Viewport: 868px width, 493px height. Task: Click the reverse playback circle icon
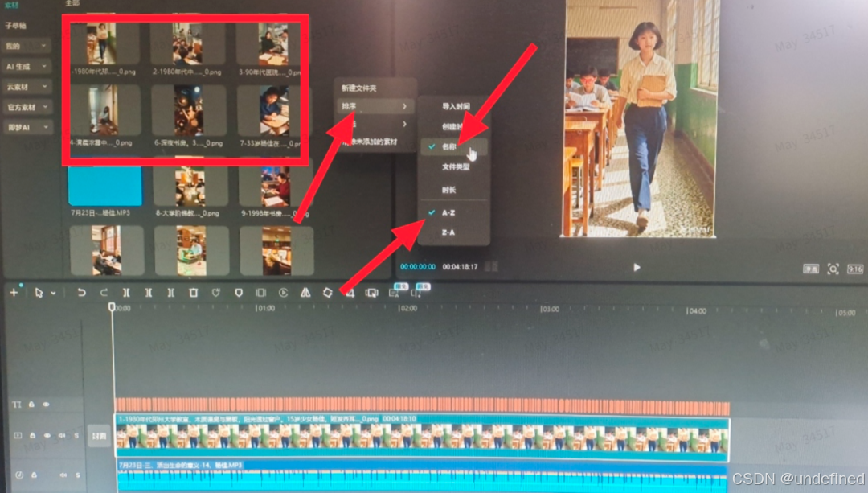284,293
